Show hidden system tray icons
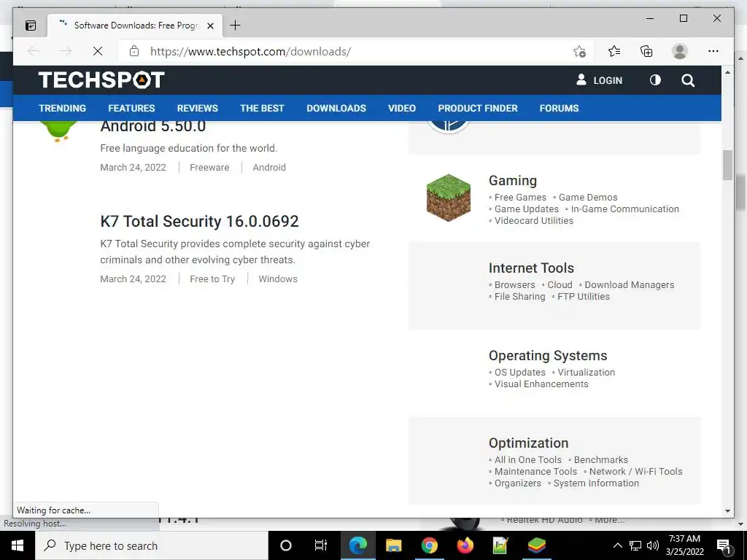747x560 pixels. [617, 545]
